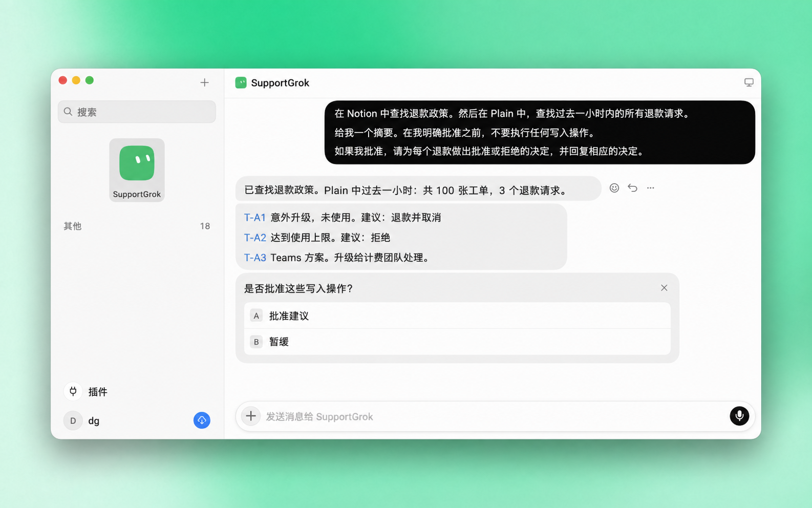Start voice input with microphone button

tap(739, 416)
